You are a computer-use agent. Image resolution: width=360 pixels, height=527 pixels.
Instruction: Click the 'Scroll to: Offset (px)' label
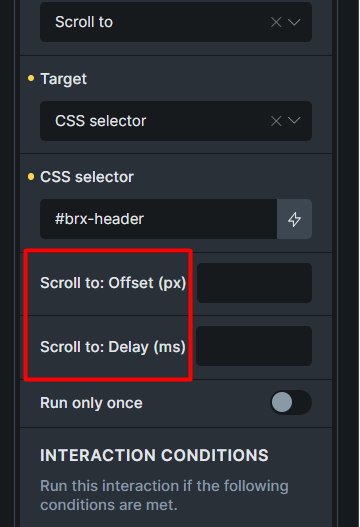tap(113, 283)
